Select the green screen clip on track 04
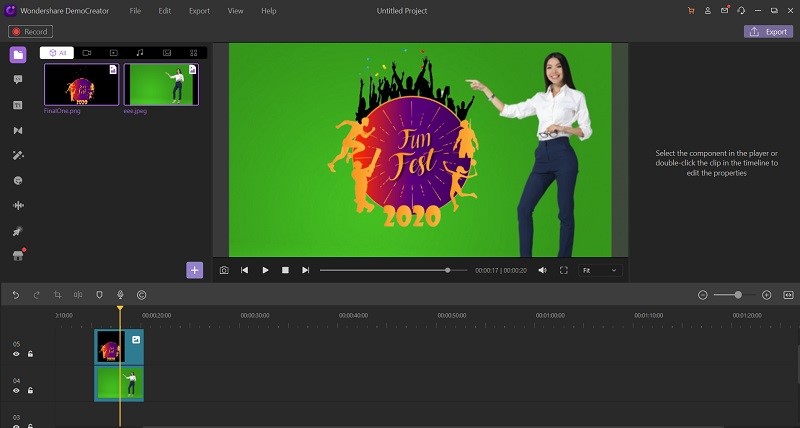Image resolution: width=800 pixels, height=428 pixels. pyautogui.click(x=119, y=384)
